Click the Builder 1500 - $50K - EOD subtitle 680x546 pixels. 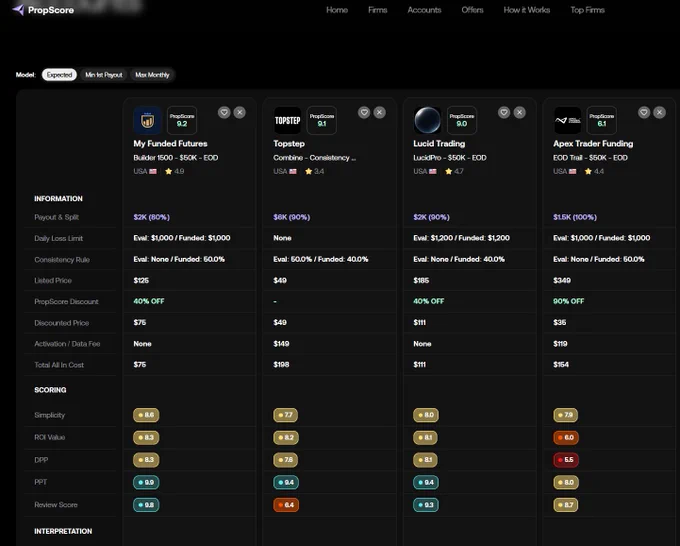click(176, 157)
